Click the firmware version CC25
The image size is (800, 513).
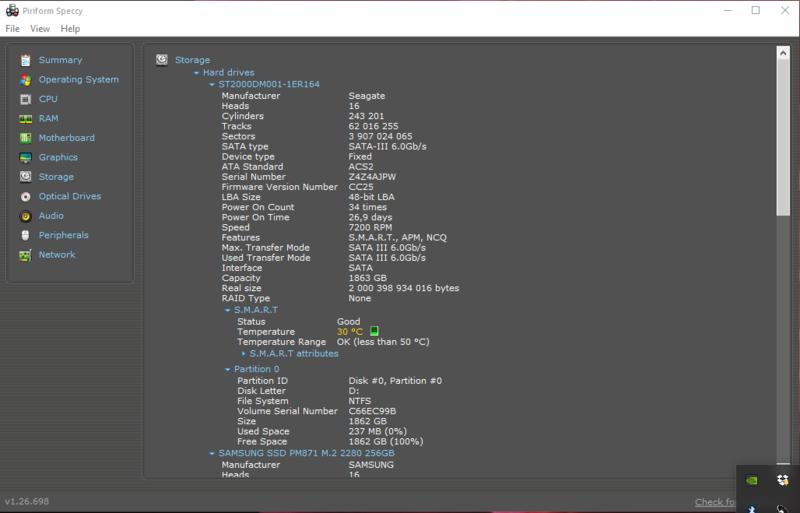click(361, 187)
